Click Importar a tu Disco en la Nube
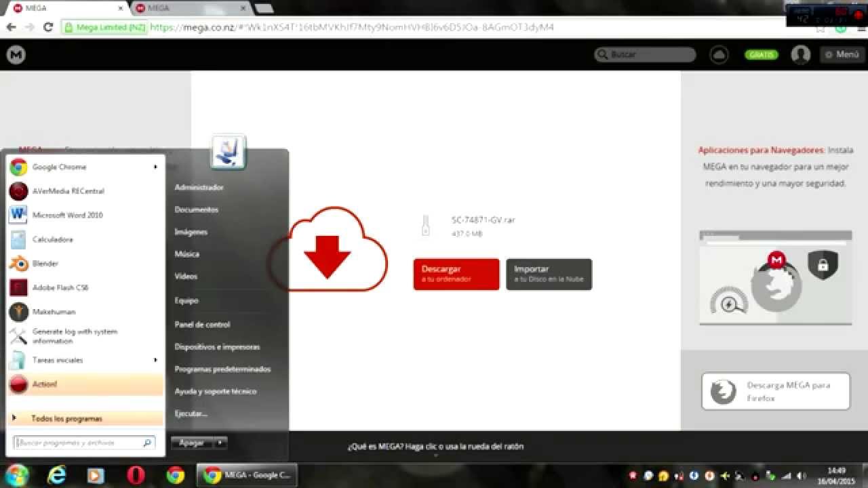The height and width of the screenshot is (488, 868). (x=549, y=274)
